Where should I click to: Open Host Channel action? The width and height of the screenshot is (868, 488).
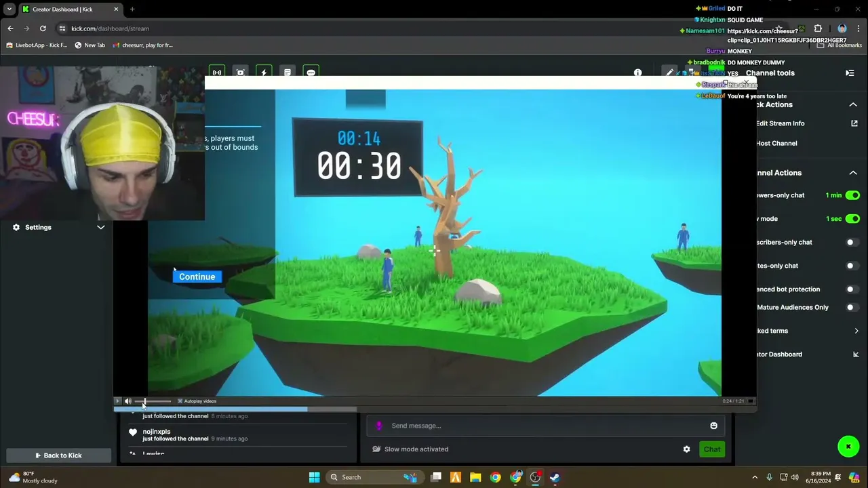[x=776, y=143]
